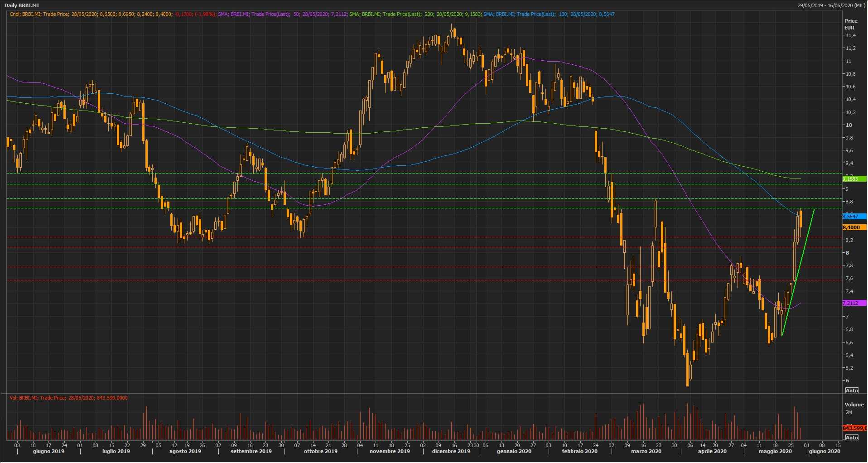Select the orange 8,4000 last price tag
The height and width of the screenshot is (463, 868).
(854, 227)
